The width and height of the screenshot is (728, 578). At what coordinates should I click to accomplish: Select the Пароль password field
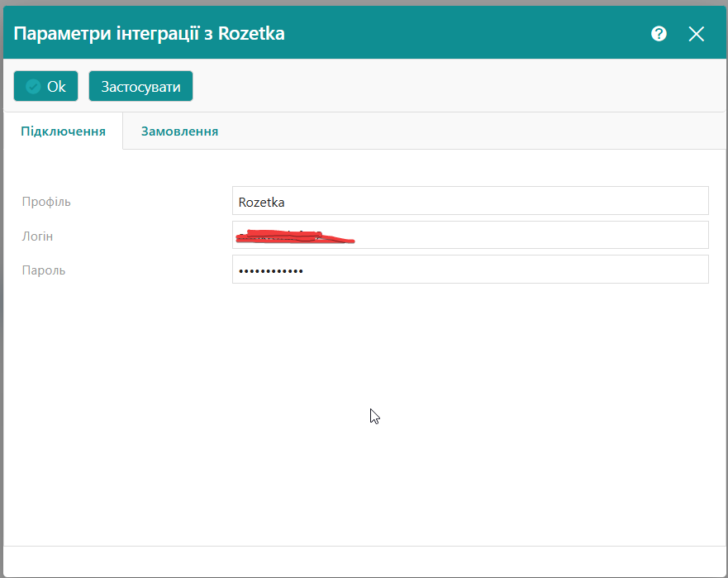click(470, 269)
